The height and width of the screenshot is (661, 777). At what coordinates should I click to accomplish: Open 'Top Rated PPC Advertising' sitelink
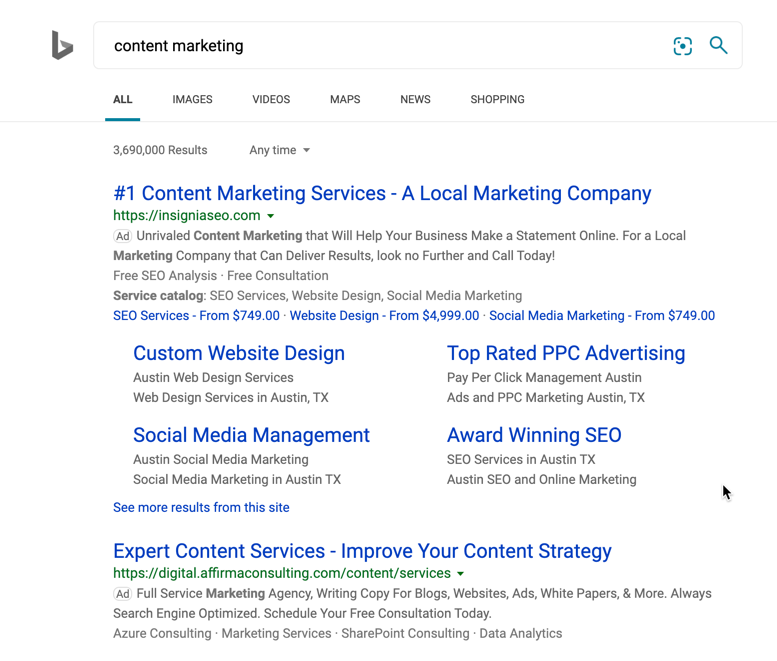click(566, 353)
